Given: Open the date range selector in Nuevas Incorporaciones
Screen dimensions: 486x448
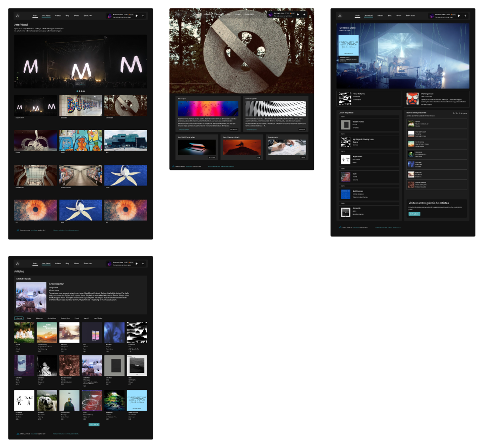Looking at the screenshot, I should [x=460, y=114].
